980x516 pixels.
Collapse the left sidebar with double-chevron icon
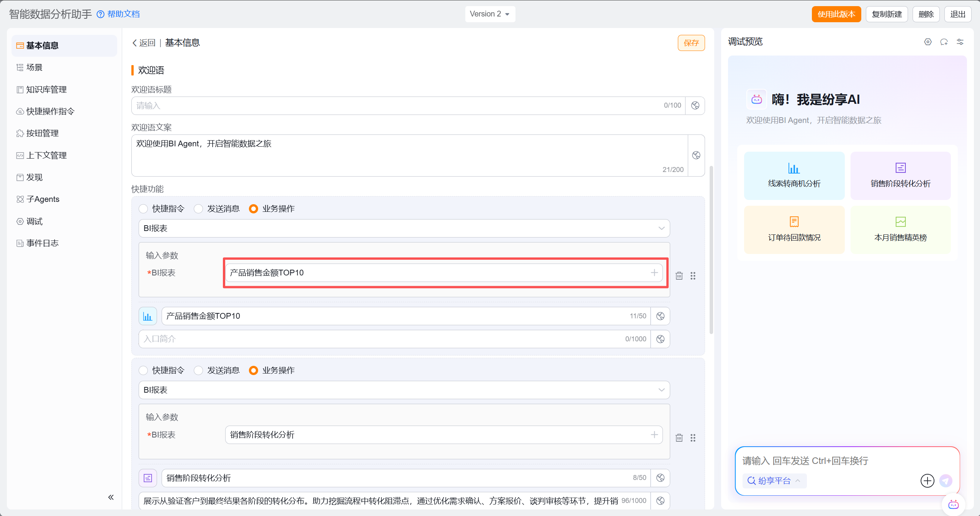(111, 497)
